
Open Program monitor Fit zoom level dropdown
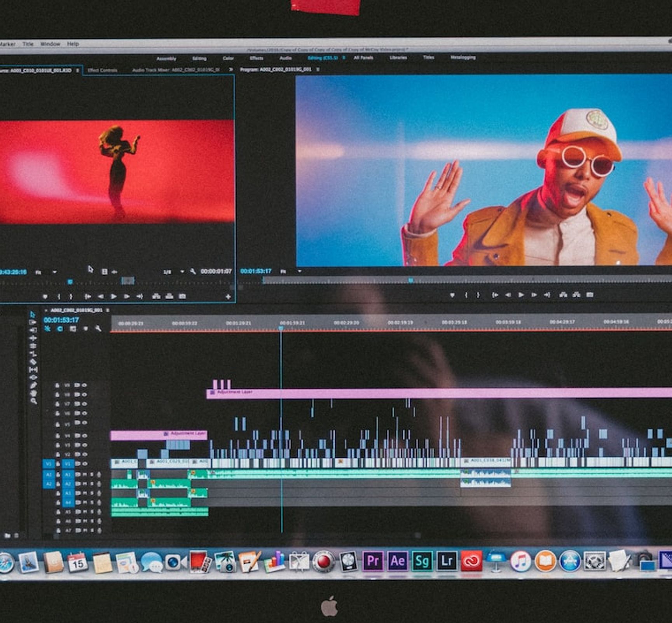[299, 271]
